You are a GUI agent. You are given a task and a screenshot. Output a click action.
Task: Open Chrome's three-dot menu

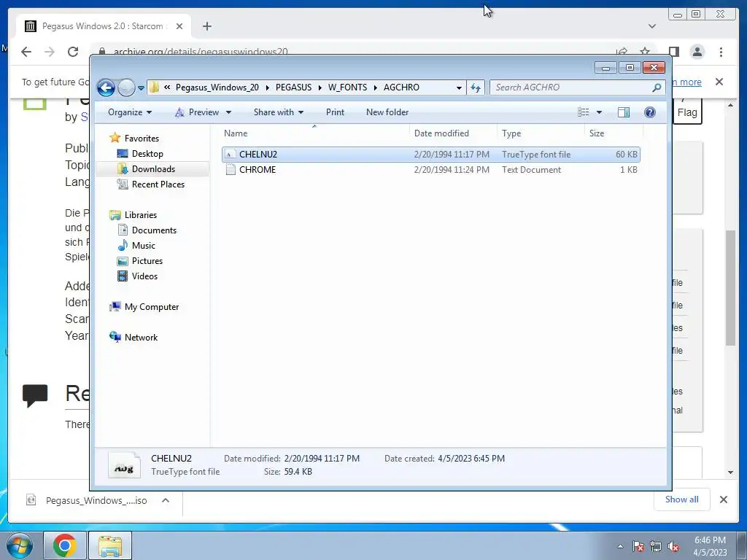click(721, 52)
